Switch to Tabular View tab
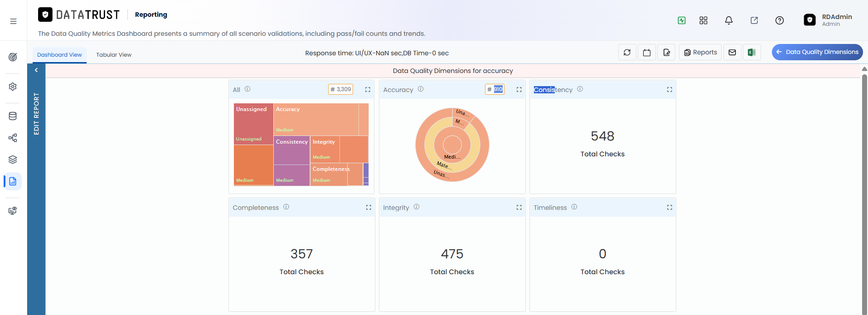The width and height of the screenshot is (868, 315). [x=114, y=55]
